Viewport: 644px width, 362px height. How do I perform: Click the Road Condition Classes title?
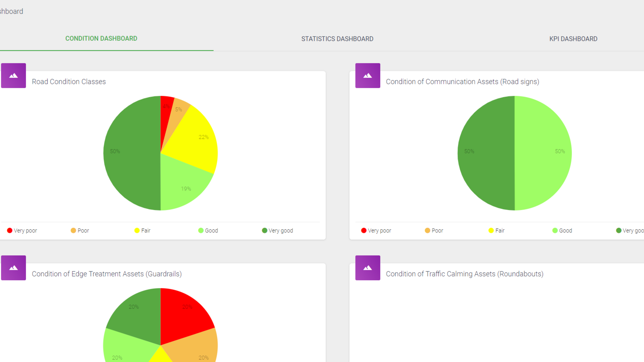pos(69,82)
